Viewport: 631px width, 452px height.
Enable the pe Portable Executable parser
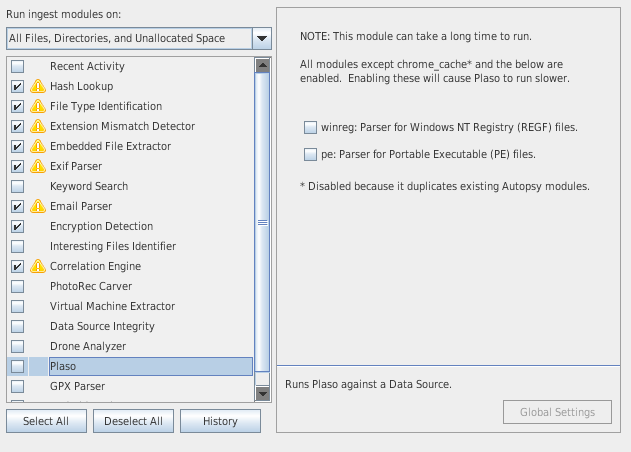tap(310, 154)
